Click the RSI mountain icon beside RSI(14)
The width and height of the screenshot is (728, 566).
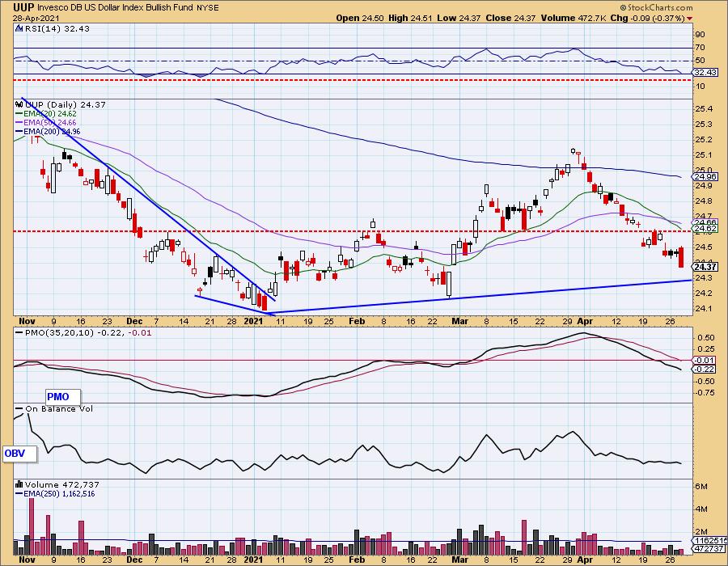(19, 28)
